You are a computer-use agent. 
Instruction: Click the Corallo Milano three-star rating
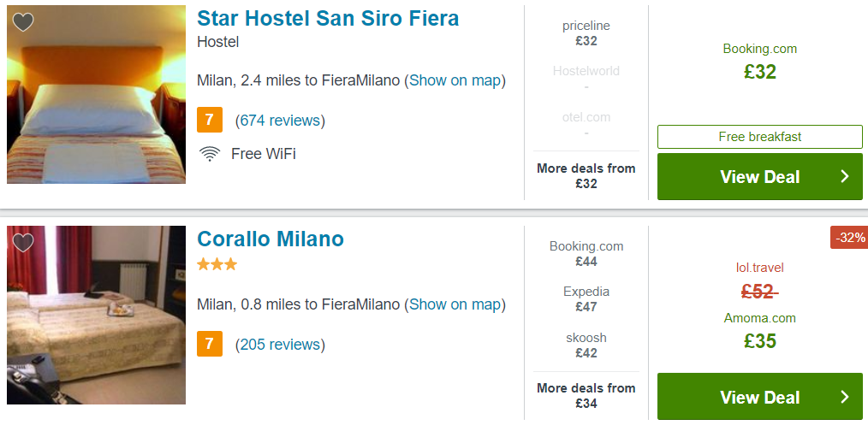click(x=217, y=264)
